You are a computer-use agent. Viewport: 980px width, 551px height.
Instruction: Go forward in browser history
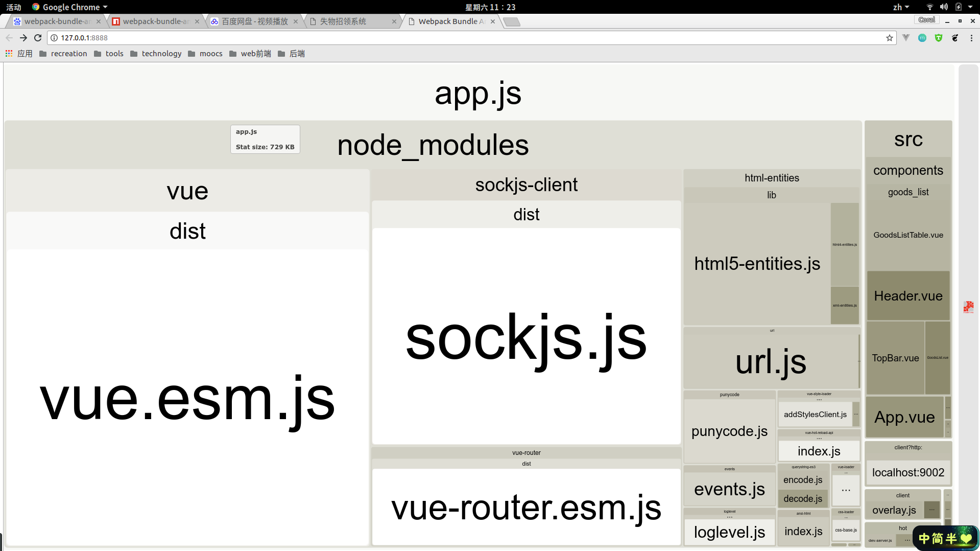coord(23,38)
